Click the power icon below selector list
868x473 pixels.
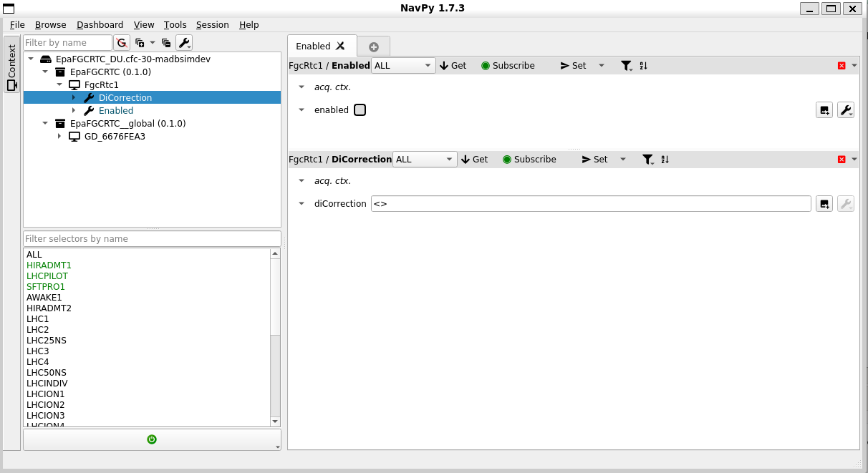[x=152, y=439]
